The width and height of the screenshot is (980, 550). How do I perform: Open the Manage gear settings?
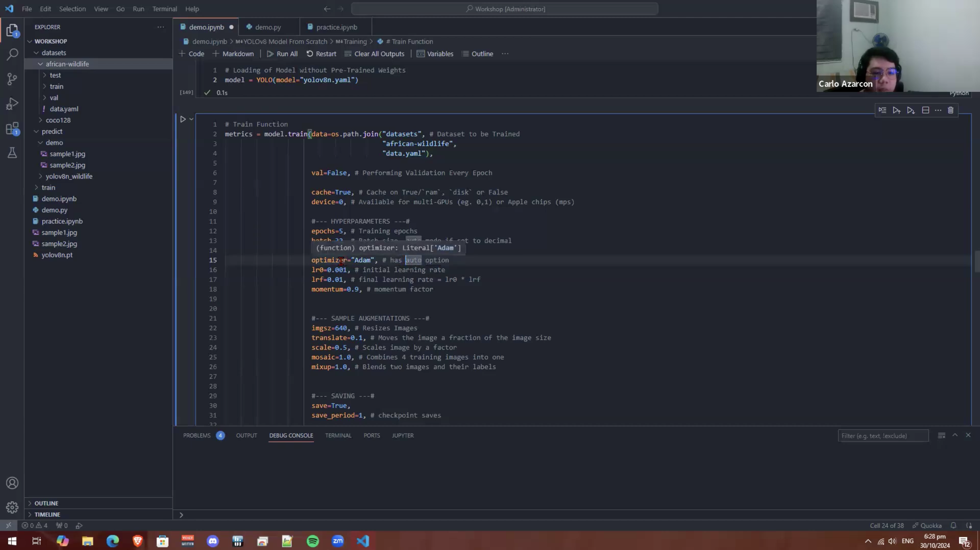[x=12, y=507]
